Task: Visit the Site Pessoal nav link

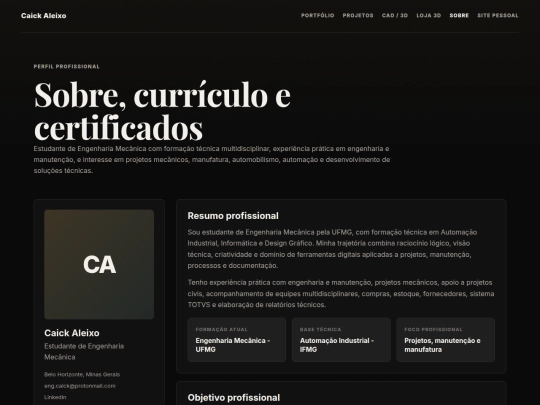Action: coord(498,15)
